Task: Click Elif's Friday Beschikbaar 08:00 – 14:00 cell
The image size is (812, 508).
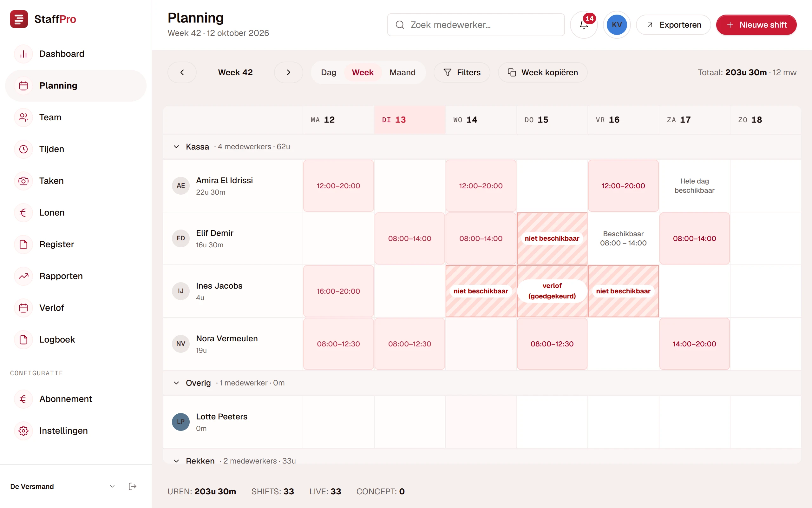Action: click(623, 238)
